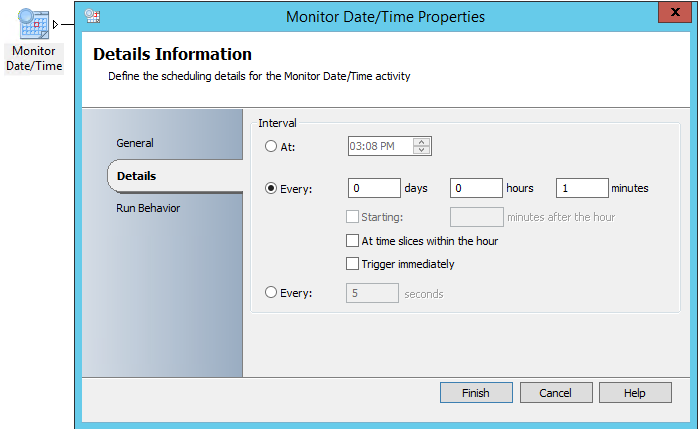This screenshot has width=698, height=429.
Task: Increase the At time with up arrow
Action: 421,142
